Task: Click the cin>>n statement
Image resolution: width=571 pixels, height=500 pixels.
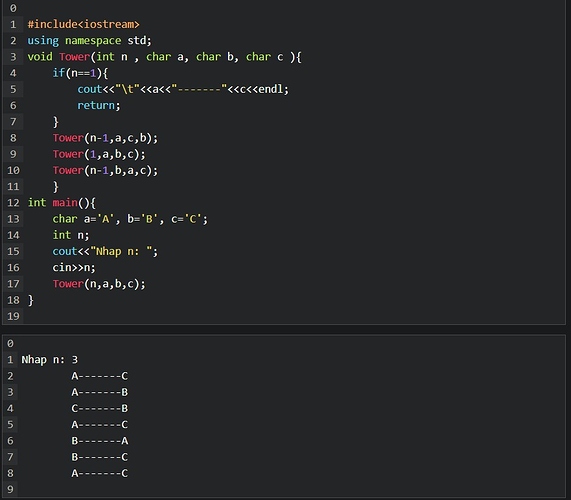Action: pyautogui.click(x=74, y=268)
